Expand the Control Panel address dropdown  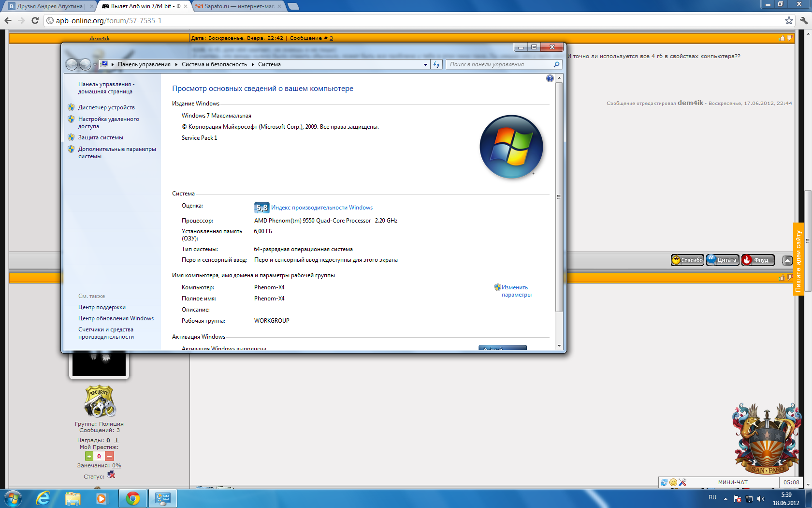coord(425,64)
